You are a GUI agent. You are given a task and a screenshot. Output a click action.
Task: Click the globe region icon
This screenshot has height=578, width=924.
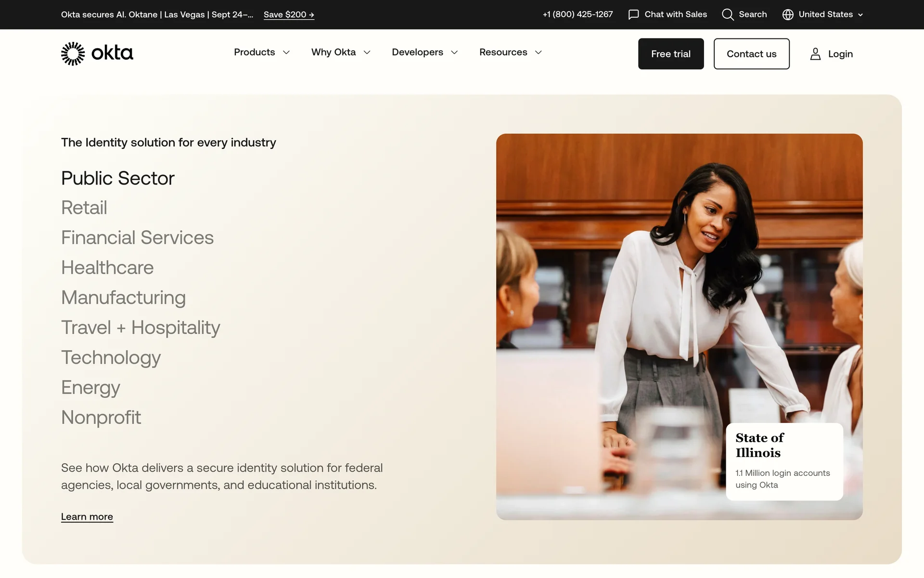[x=788, y=14]
